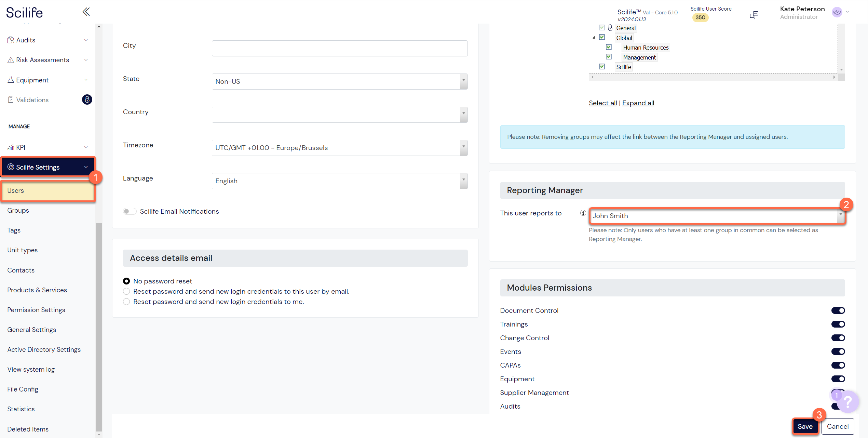Viewport: 868px width, 438px height.
Task: Open the Country dropdown
Action: pyautogui.click(x=463, y=115)
